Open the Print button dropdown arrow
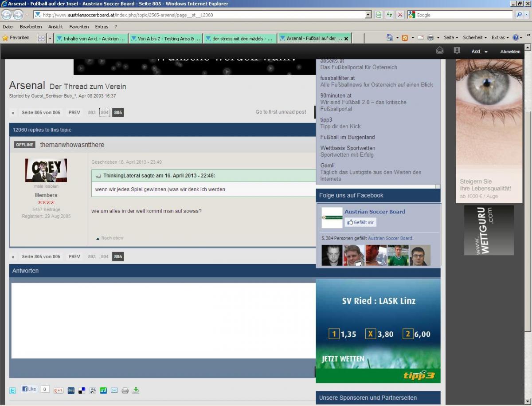 coord(438,38)
